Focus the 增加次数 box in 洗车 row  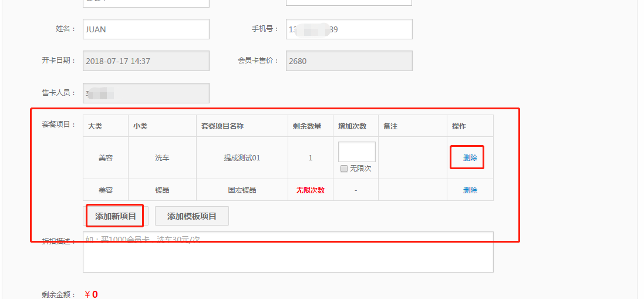356,152
